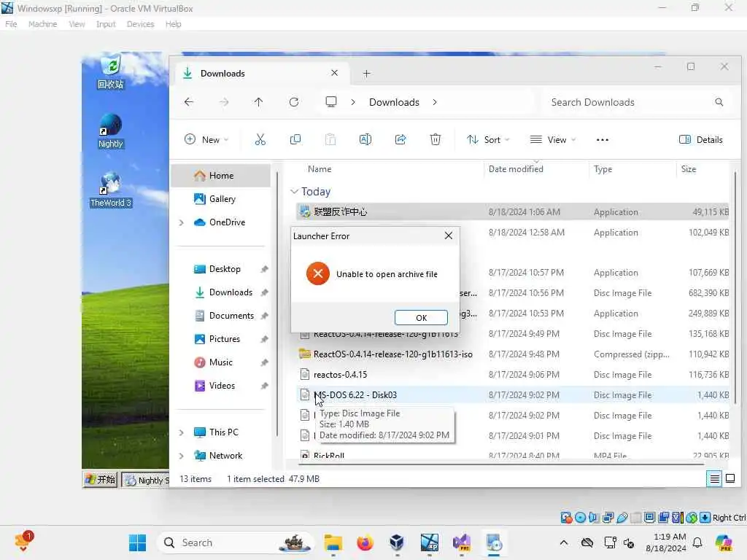The image size is (747, 560).
Task: Open Videos in Quick access
Action: (220, 386)
